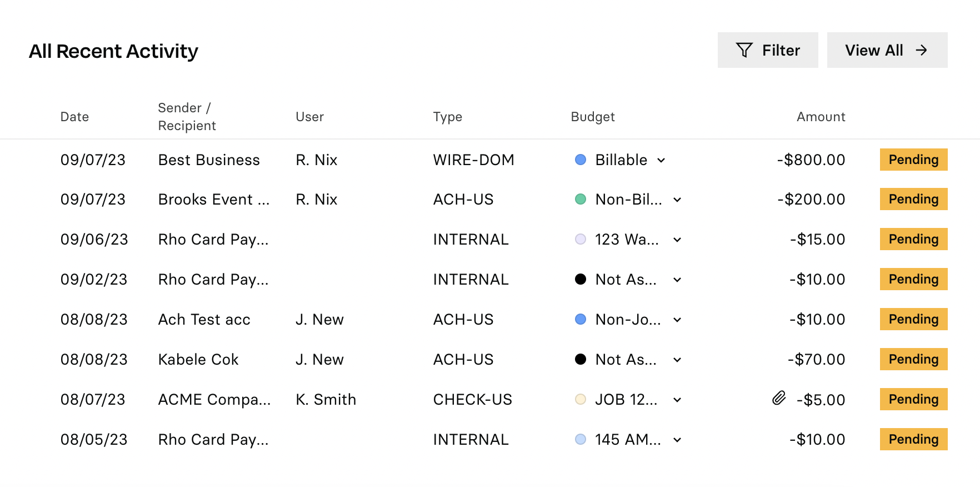Image resolution: width=980 pixels, height=487 pixels.
Task: Click user K. Smith
Action: (326, 400)
